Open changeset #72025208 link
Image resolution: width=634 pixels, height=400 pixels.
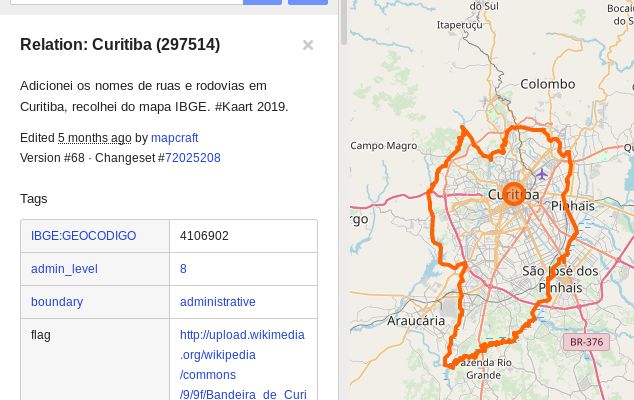tap(192, 158)
